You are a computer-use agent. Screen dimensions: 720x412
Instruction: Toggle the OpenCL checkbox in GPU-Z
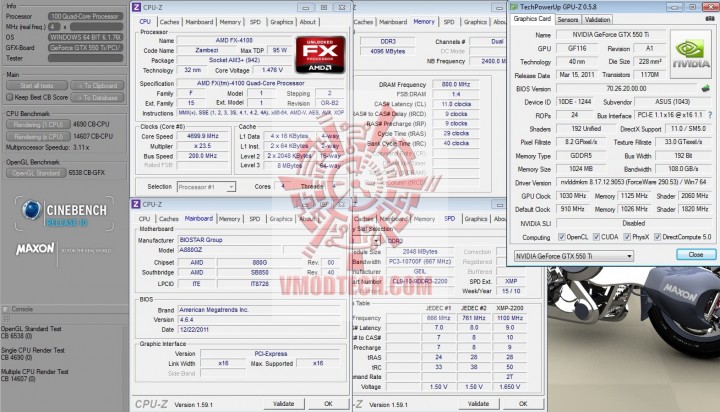[561, 237]
